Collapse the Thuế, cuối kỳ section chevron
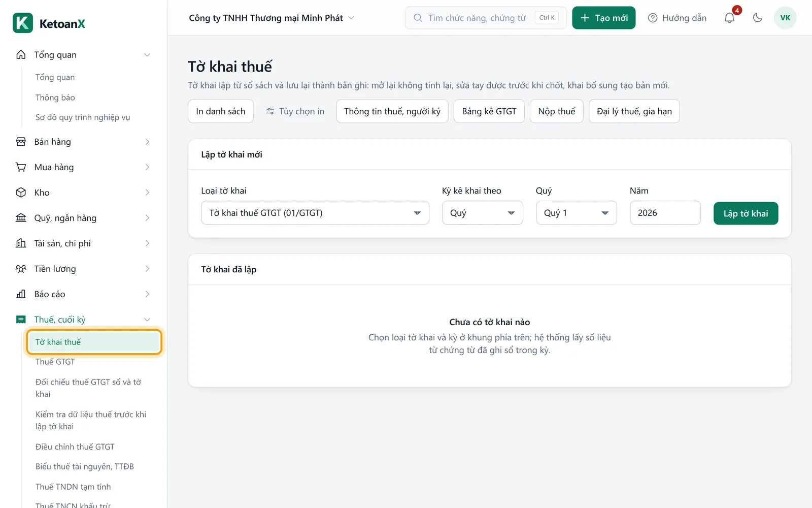 click(147, 320)
